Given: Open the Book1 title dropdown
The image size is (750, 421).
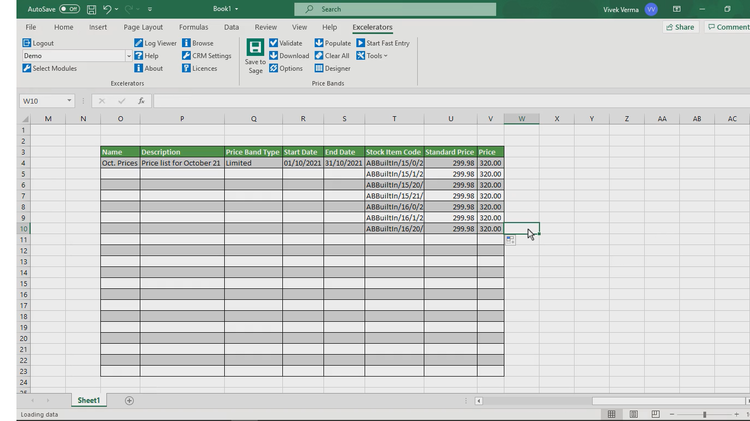Looking at the screenshot, I should point(236,9).
